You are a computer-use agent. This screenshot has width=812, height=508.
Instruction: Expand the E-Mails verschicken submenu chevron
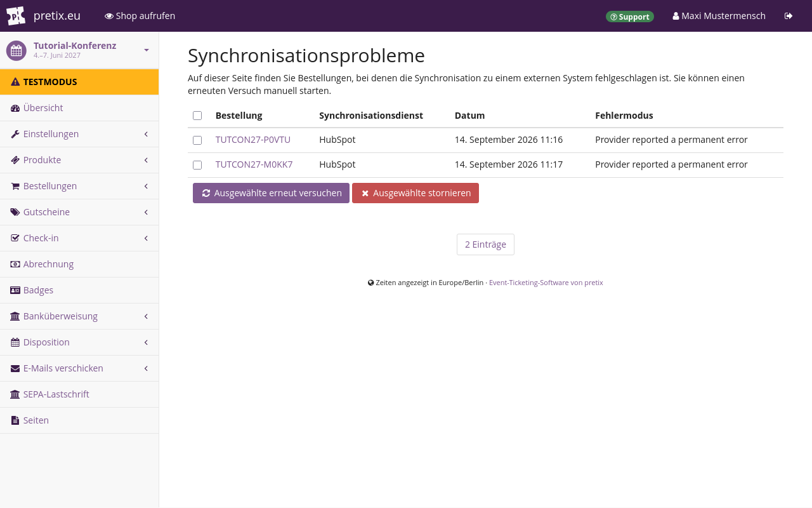tap(146, 368)
